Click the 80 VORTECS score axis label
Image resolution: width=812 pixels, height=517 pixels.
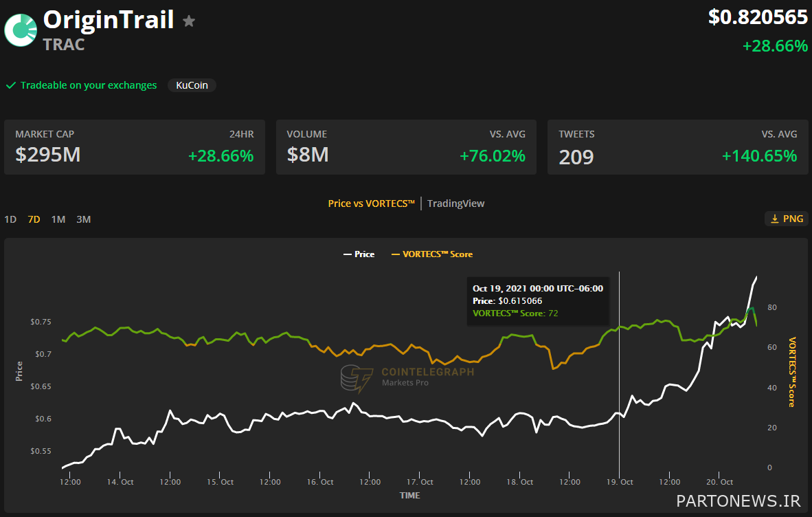pyautogui.click(x=772, y=307)
